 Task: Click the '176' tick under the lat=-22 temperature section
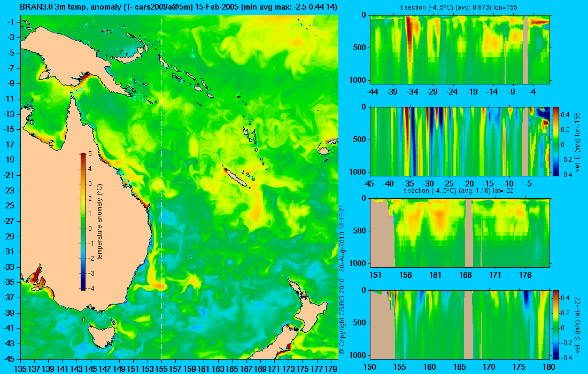tap(525, 275)
